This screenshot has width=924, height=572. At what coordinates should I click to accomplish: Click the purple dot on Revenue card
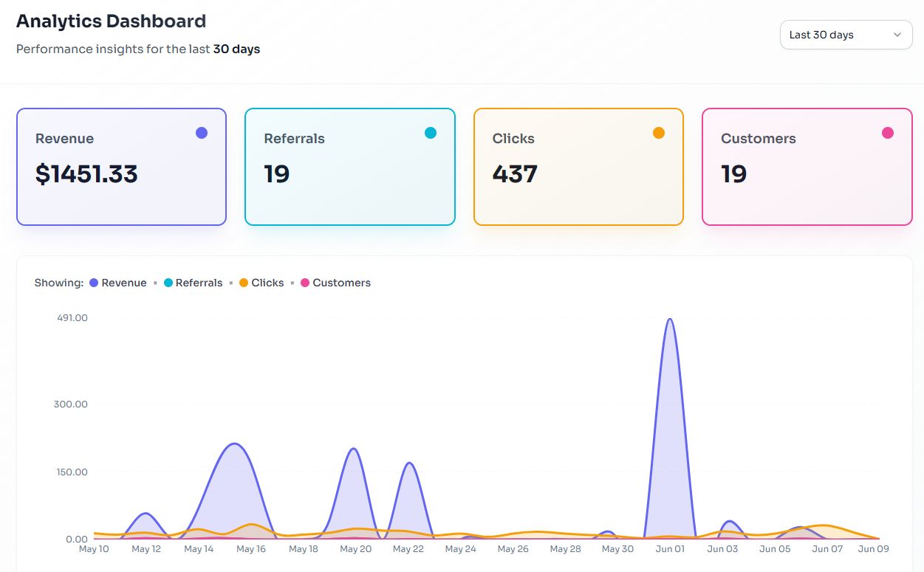pos(202,133)
